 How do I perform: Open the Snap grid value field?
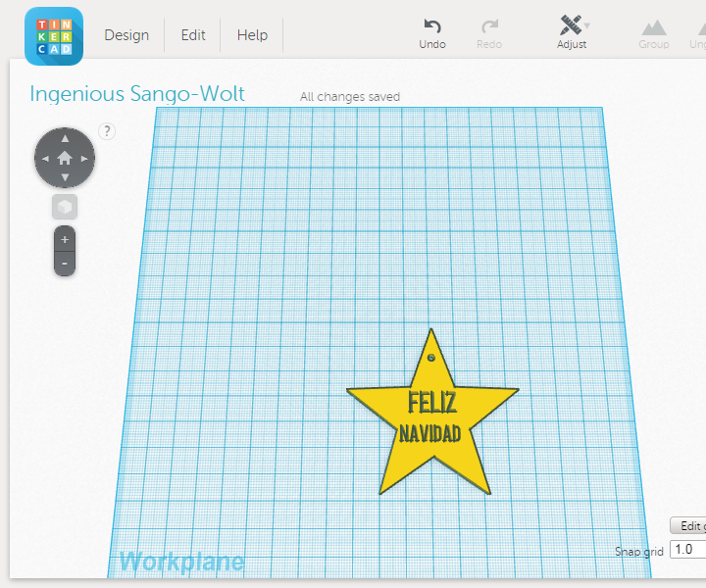688,550
